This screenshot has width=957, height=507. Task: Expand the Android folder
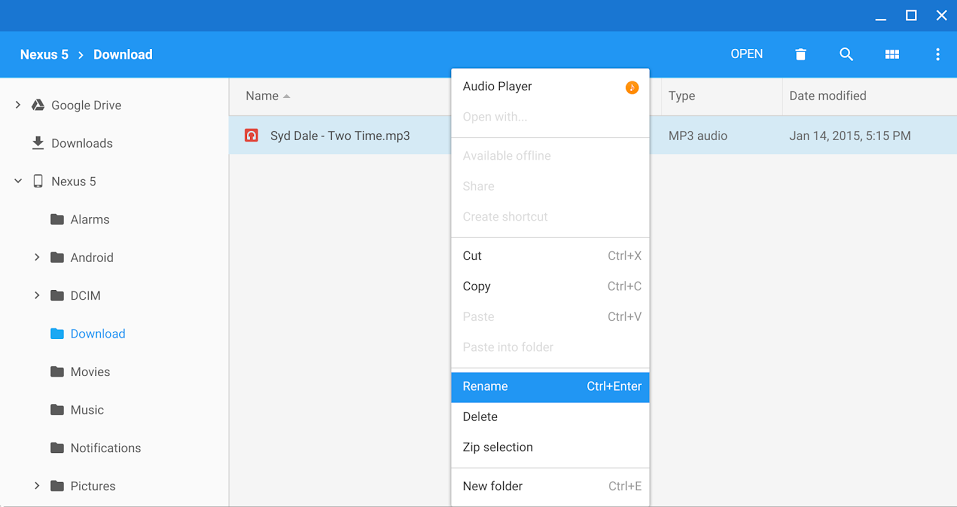tap(37, 257)
